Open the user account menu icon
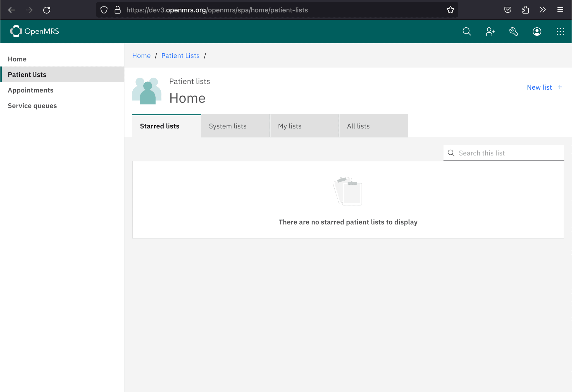 [x=537, y=32]
